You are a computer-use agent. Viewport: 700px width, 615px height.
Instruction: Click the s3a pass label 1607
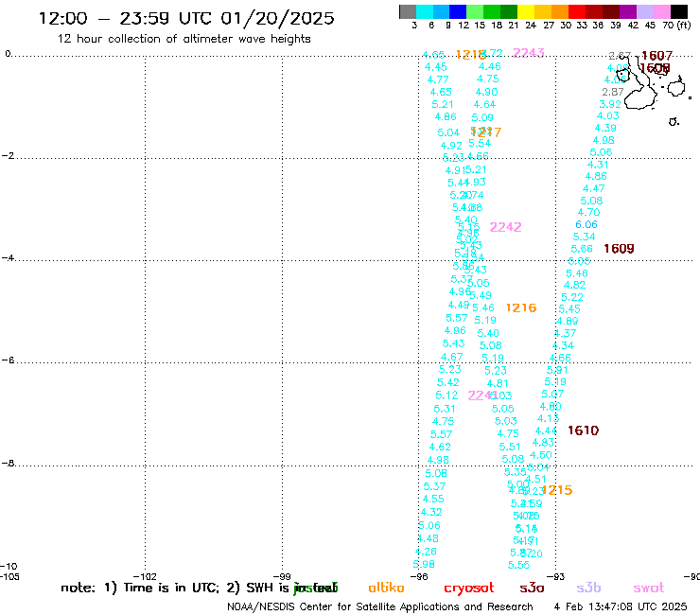pos(656,56)
